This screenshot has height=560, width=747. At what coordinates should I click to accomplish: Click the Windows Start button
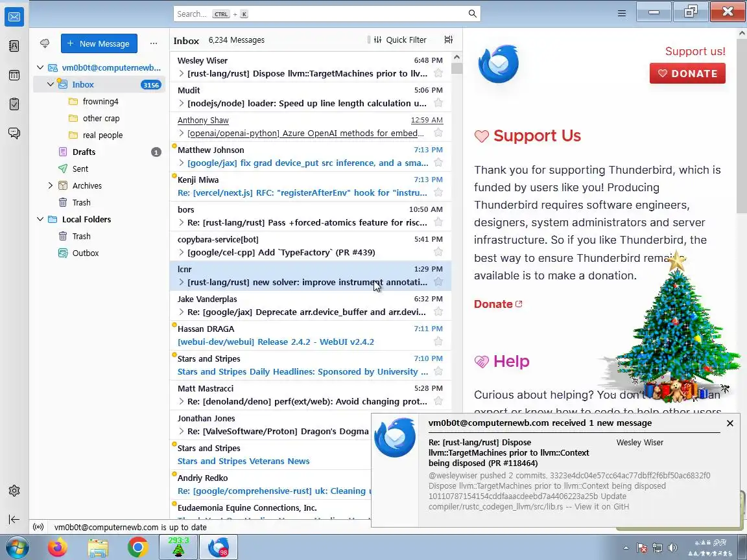pos(17,547)
